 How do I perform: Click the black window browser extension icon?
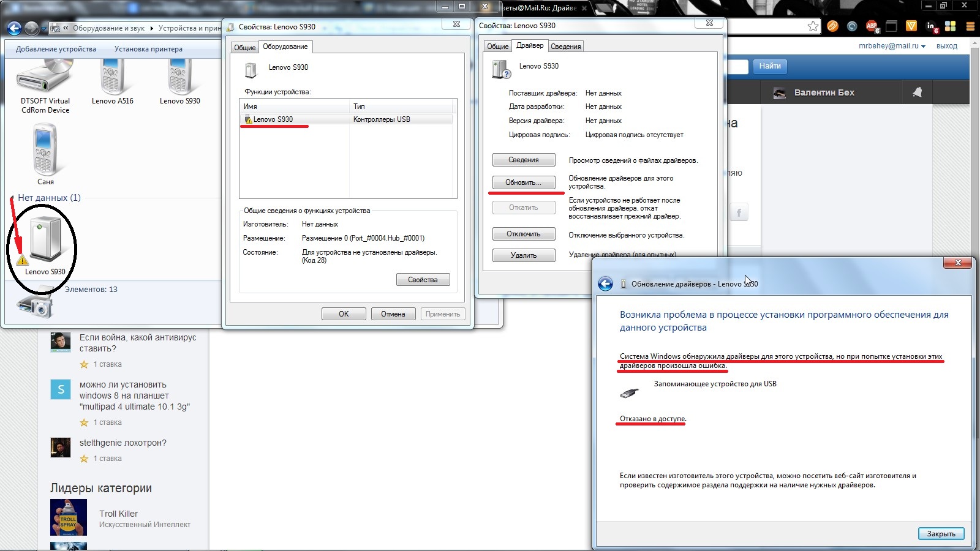coord(891,26)
